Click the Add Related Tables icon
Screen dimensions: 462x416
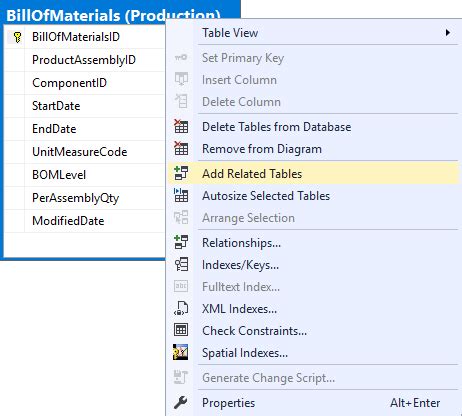(x=181, y=173)
